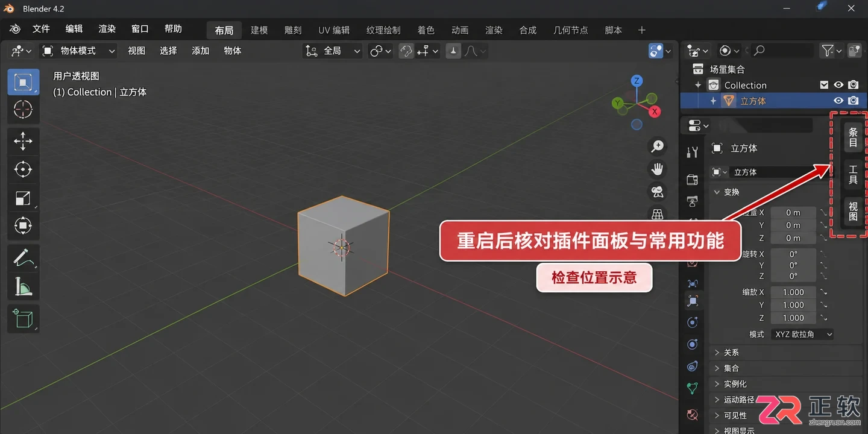868x434 pixels.
Task: Switch to the 建模 workspace tab
Action: [x=259, y=30]
